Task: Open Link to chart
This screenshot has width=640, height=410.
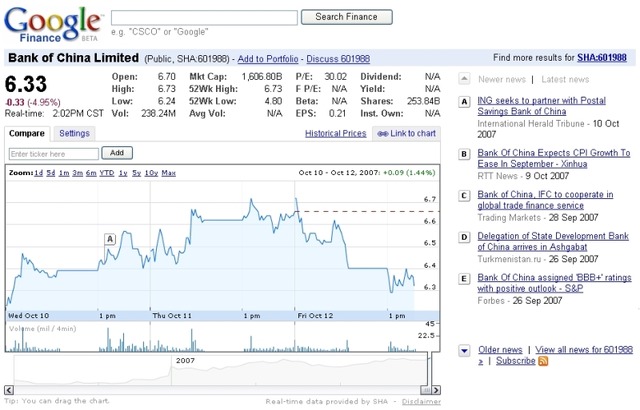Action: 407,133
